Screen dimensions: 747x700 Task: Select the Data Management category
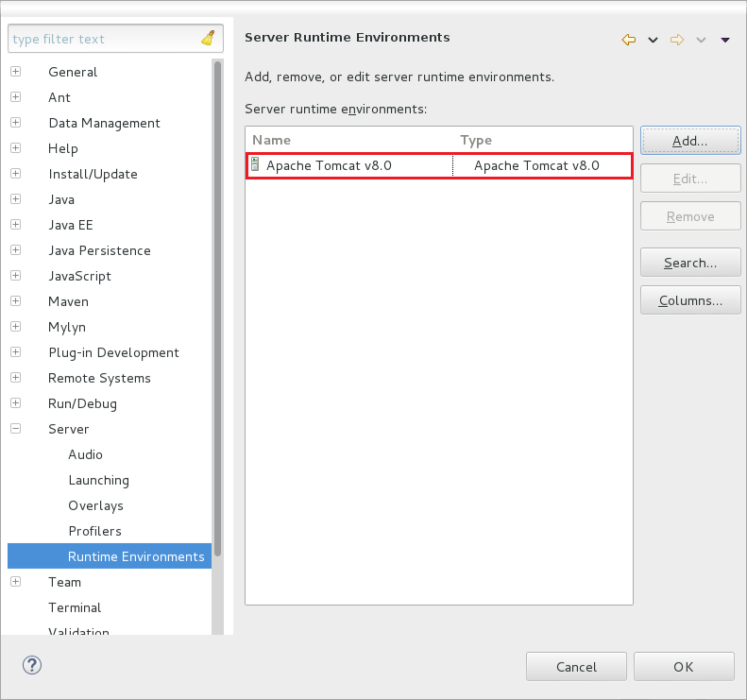104,123
